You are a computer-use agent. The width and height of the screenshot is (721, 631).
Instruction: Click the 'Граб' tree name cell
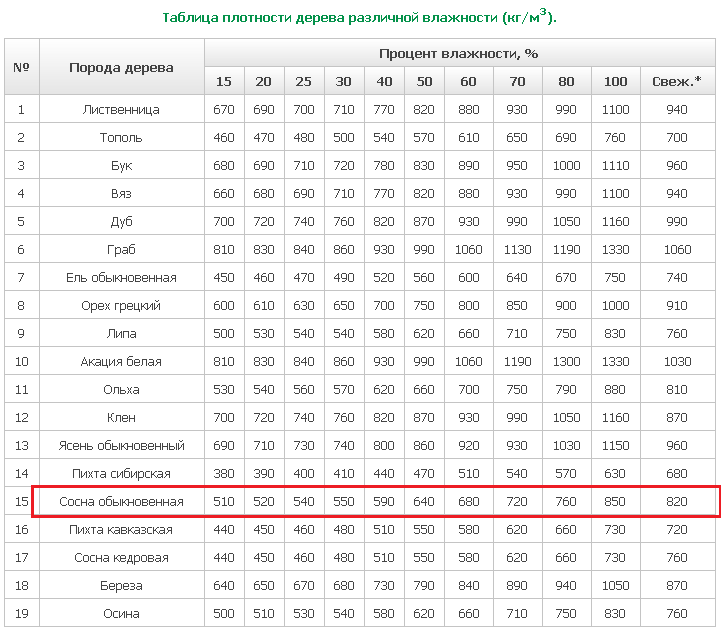122,249
